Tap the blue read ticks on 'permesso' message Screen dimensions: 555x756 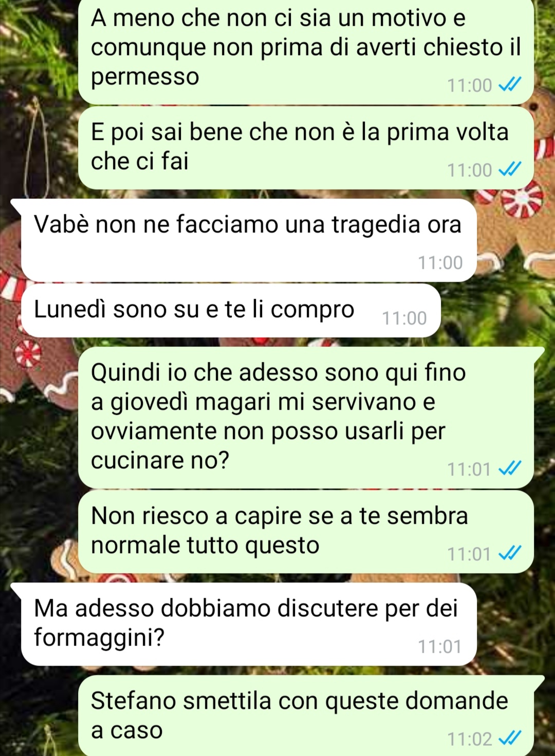[511, 84]
